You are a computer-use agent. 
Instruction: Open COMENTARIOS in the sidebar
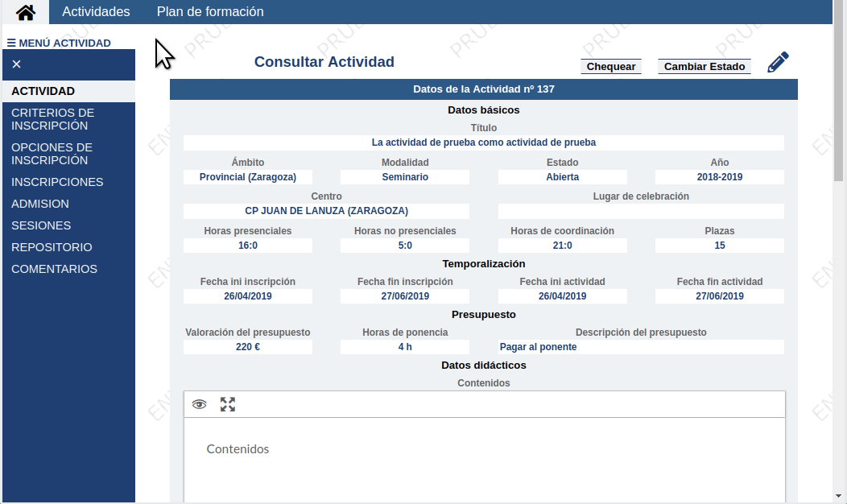[x=68, y=269]
